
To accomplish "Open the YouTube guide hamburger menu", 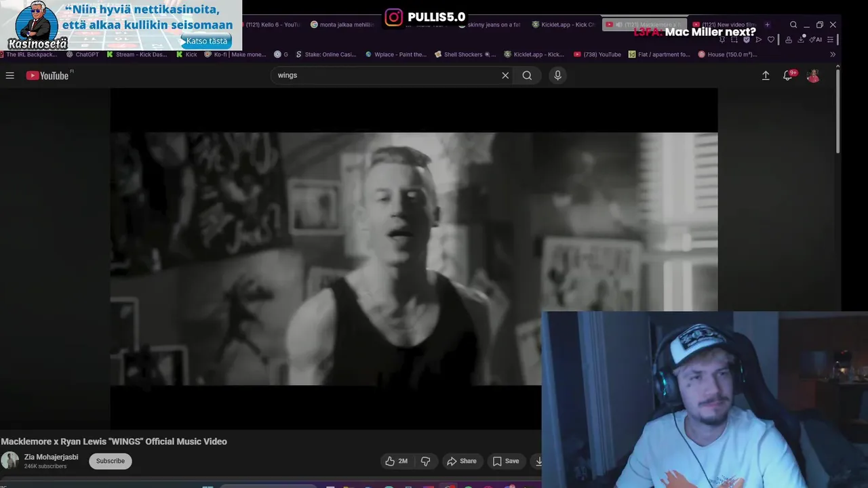I will tap(10, 75).
